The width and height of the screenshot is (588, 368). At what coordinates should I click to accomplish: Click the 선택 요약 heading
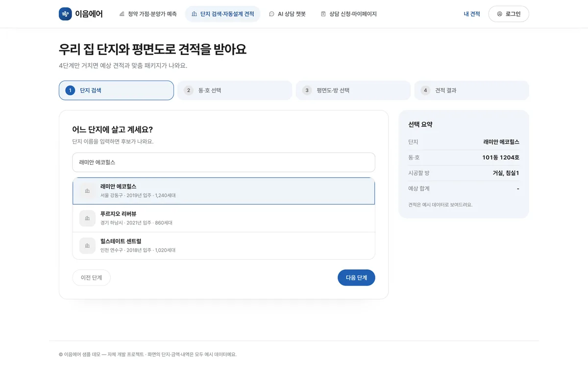pyautogui.click(x=420, y=125)
